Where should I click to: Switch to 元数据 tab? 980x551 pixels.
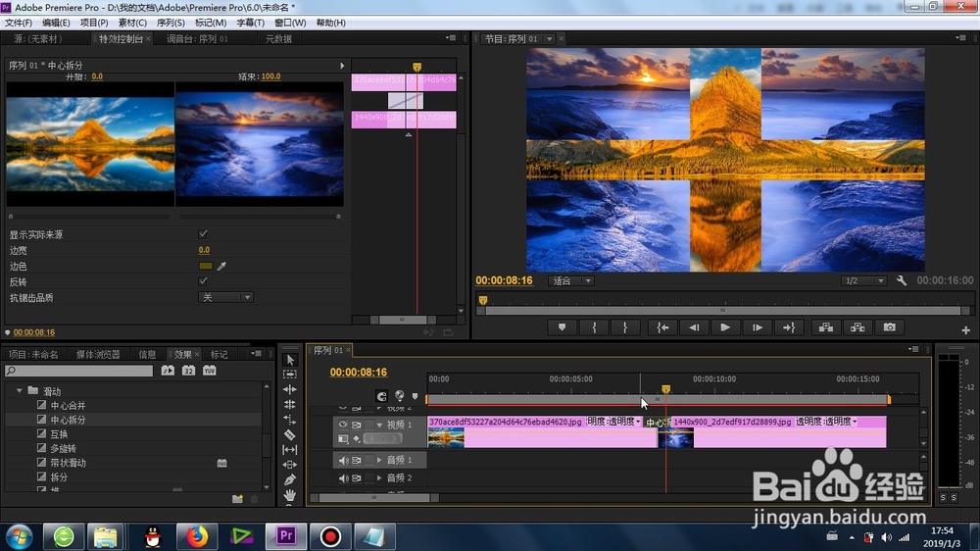pos(278,39)
